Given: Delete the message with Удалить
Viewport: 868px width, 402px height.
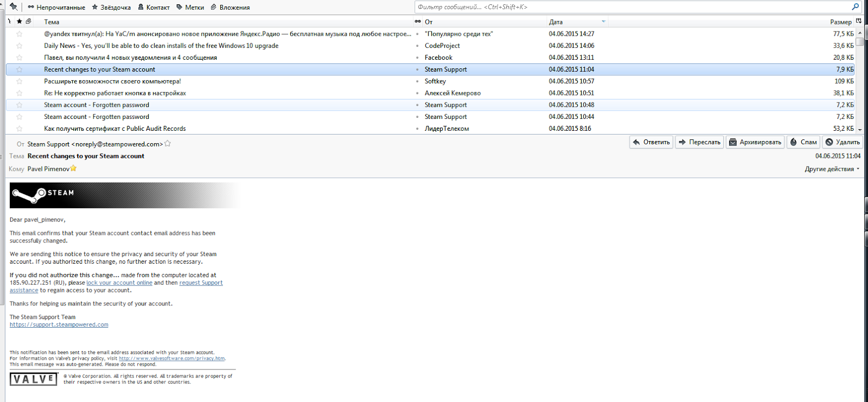Looking at the screenshot, I should click(x=842, y=142).
